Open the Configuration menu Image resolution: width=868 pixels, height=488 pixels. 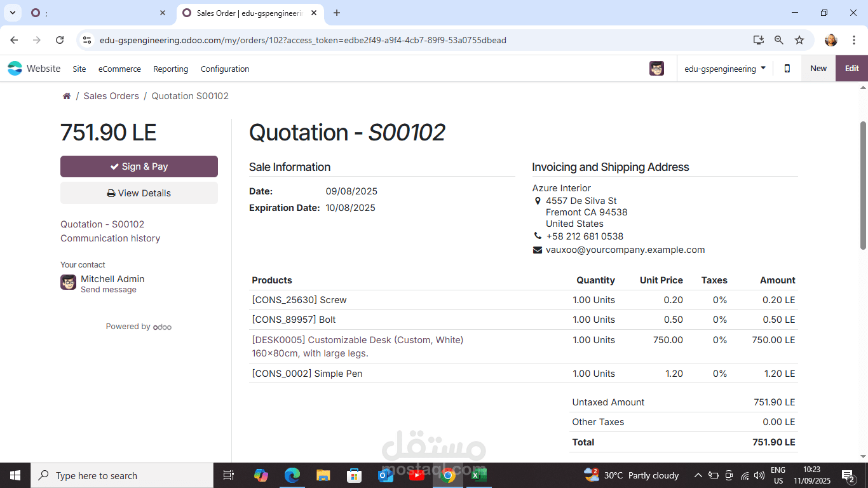pyautogui.click(x=225, y=69)
